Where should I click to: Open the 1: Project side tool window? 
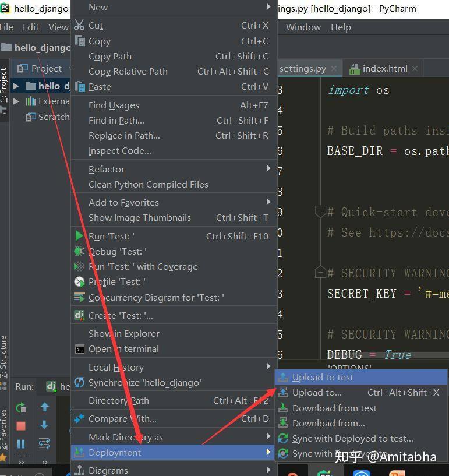click(x=3, y=90)
